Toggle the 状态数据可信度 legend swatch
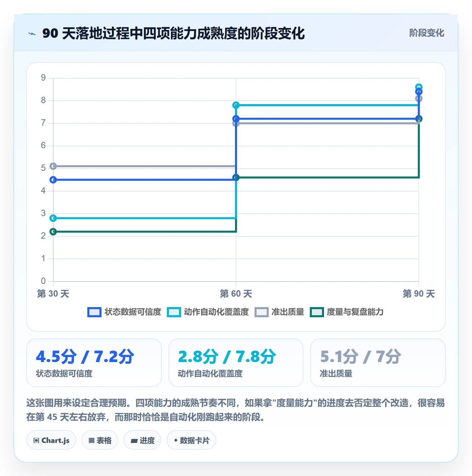 point(94,312)
